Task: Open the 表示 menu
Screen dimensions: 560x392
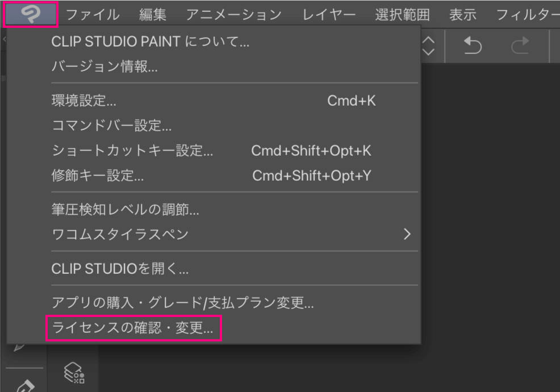Action: 462,14
